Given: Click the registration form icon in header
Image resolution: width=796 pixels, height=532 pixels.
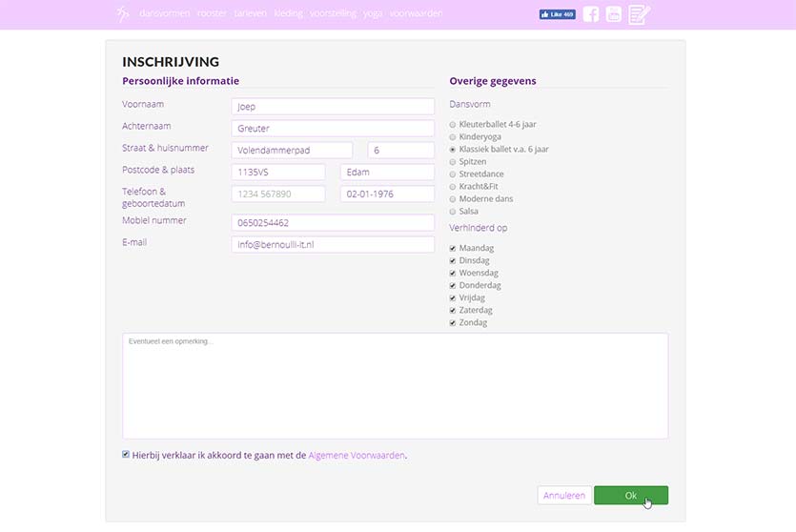Looking at the screenshot, I should [639, 14].
